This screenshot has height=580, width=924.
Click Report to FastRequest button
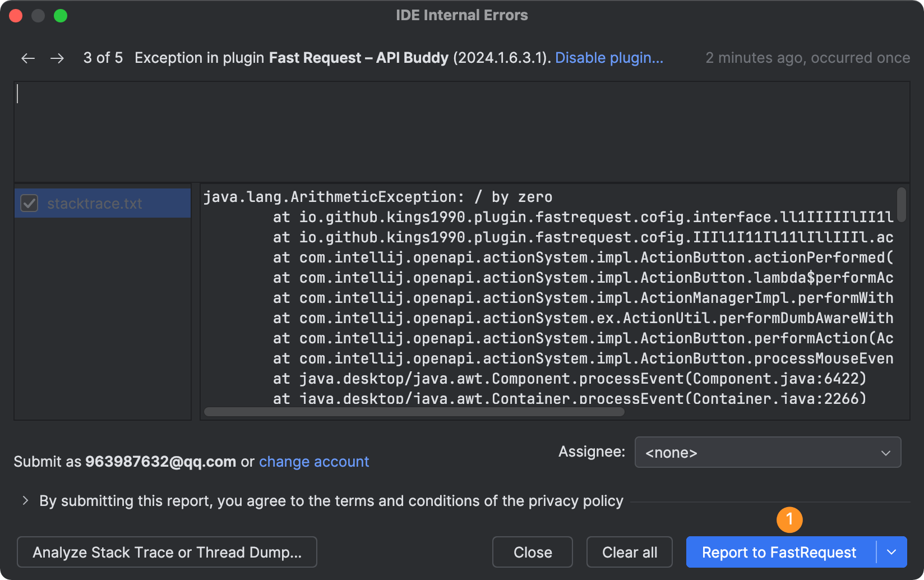779,553
